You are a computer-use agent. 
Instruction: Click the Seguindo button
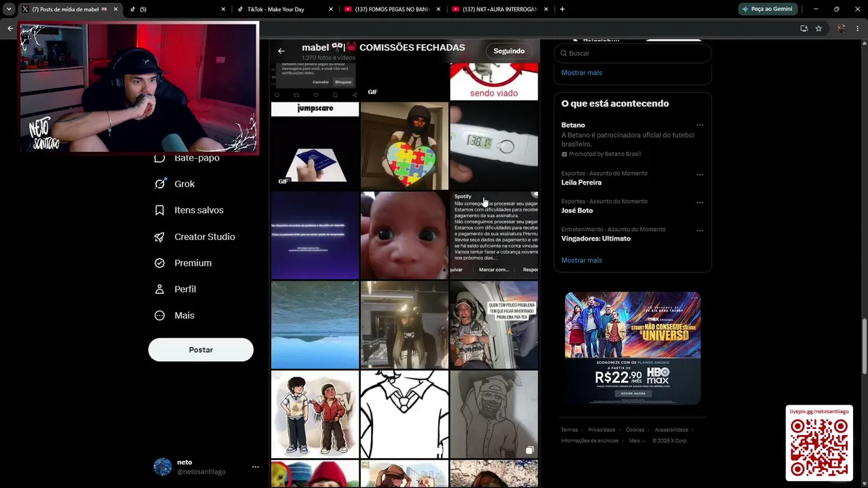tap(509, 51)
